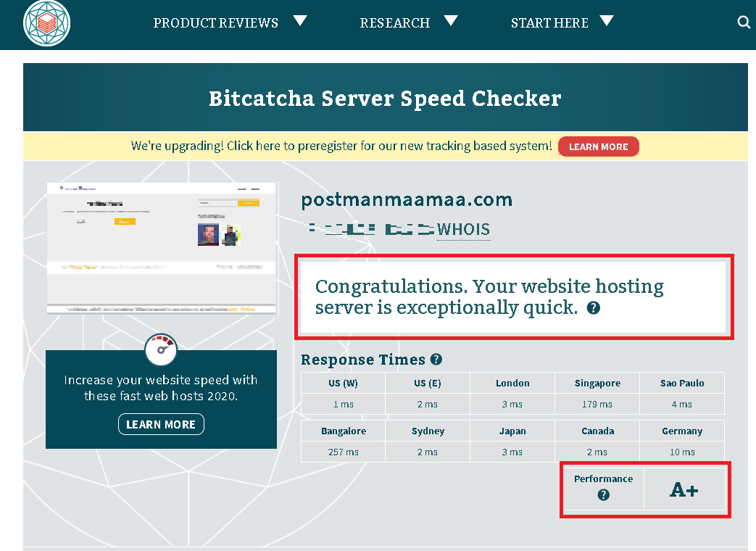The height and width of the screenshot is (551, 756).
Task: Click the Sydney column header
Action: (x=428, y=431)
